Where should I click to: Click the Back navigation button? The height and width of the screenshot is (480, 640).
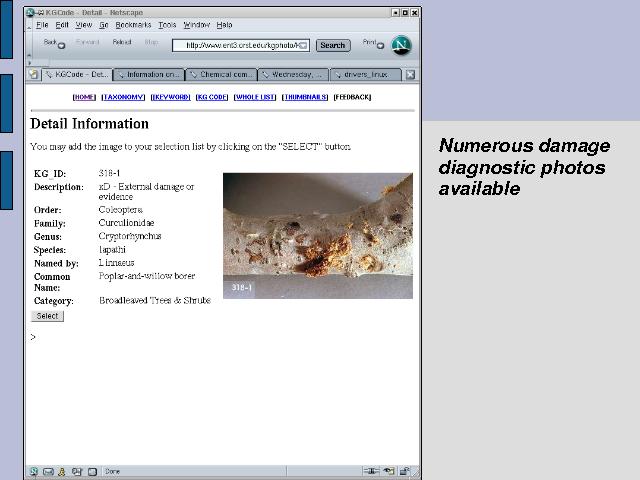pyautogui.click(x=52, y=44)
